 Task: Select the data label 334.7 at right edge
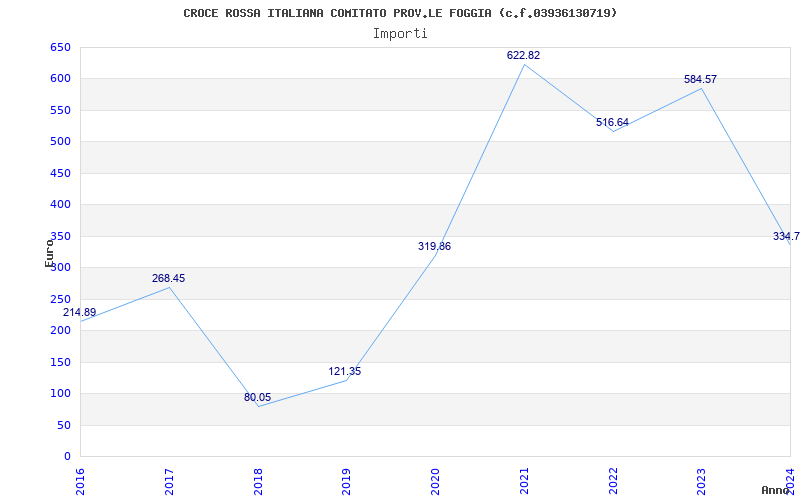(x=786, y=236)
